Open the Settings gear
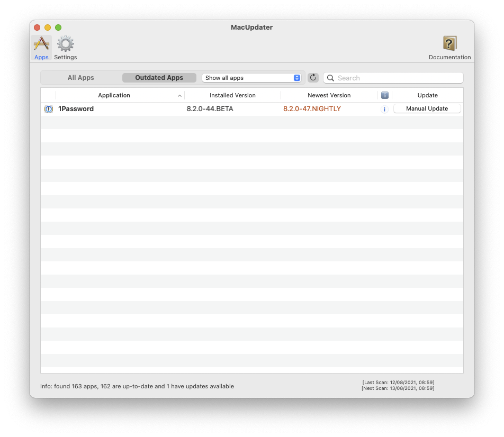Viewport: 504px width, 437px height. 66,48
